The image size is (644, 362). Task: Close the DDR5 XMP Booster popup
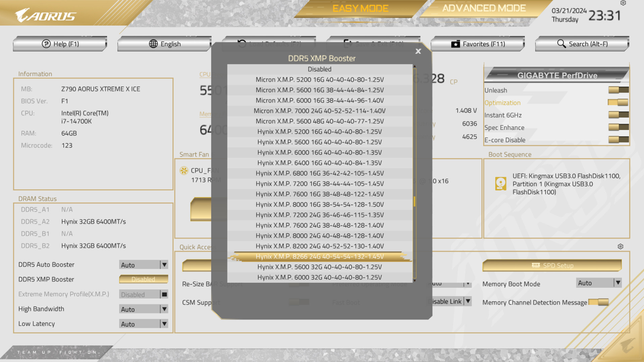[x=418, y=51]
